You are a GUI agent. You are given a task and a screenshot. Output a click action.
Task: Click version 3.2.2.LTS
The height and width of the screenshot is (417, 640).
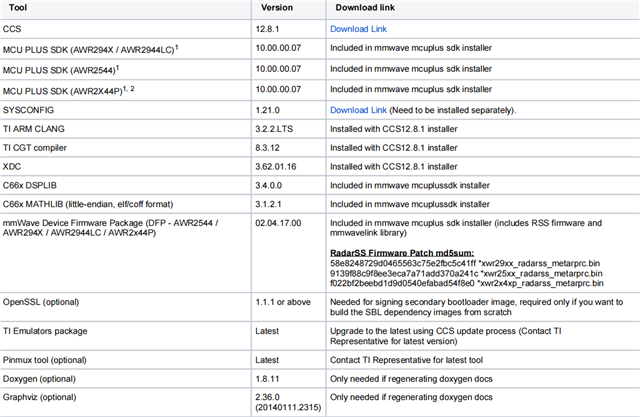[274, 129]
